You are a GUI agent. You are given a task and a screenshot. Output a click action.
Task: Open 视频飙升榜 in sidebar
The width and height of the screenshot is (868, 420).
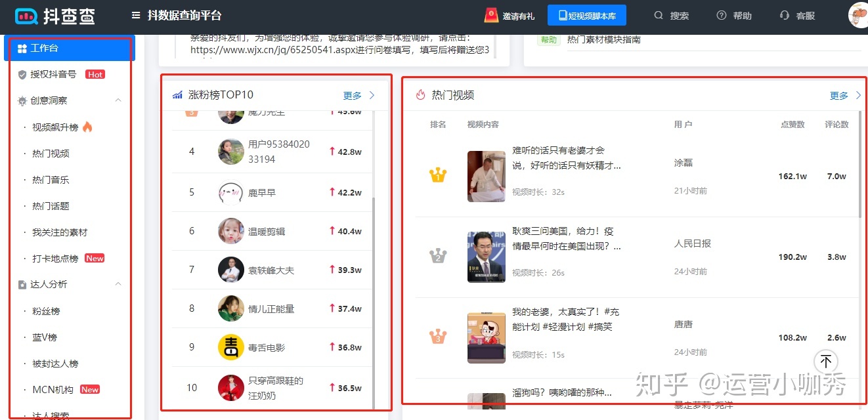point(55,127)
